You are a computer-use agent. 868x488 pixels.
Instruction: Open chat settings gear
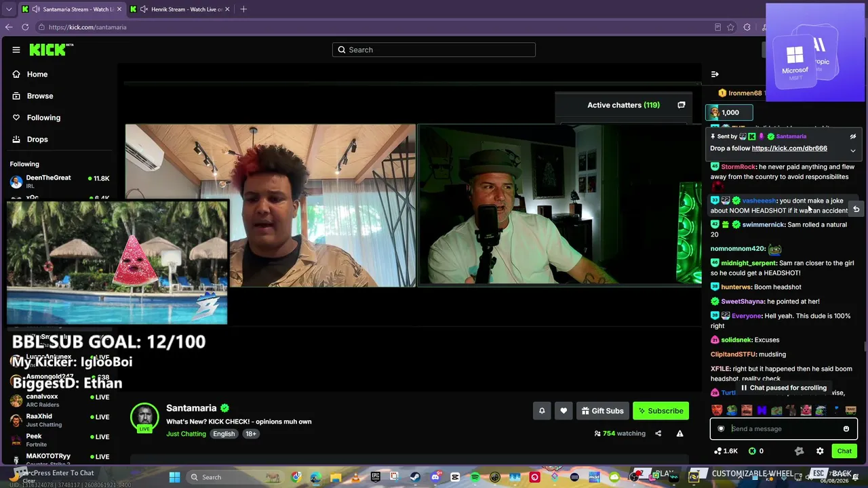pos(820,451)
